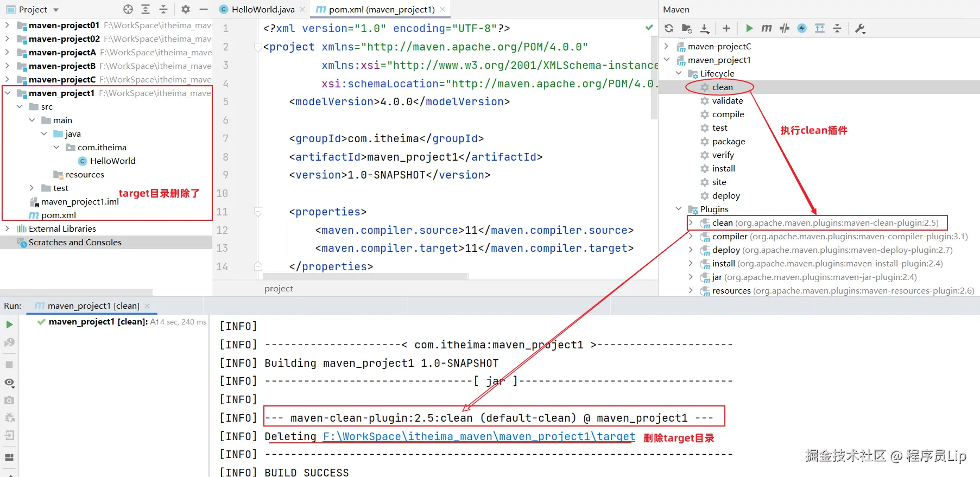The height and width of the screenshot is (477, 980).
Task: Select maven_project1.iml file
Action: (74, 201)
